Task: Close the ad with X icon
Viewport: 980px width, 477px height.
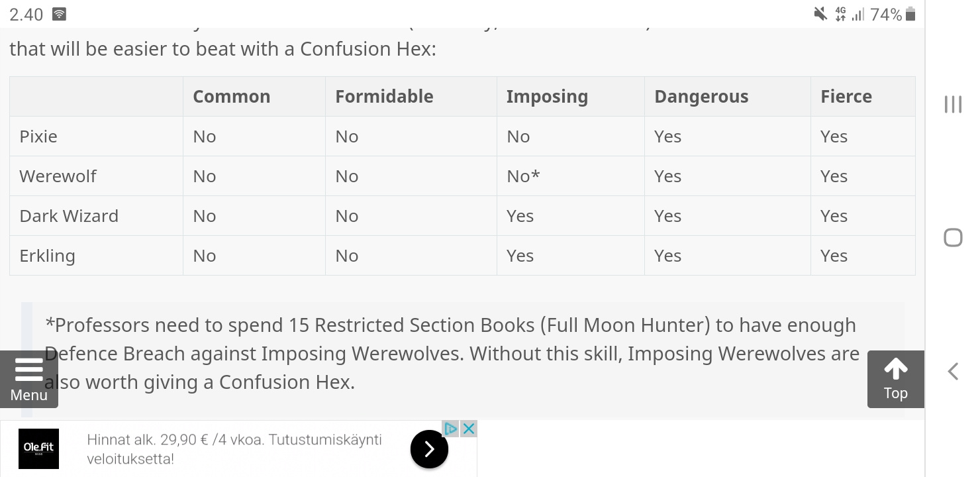Action: coord(469,429)
